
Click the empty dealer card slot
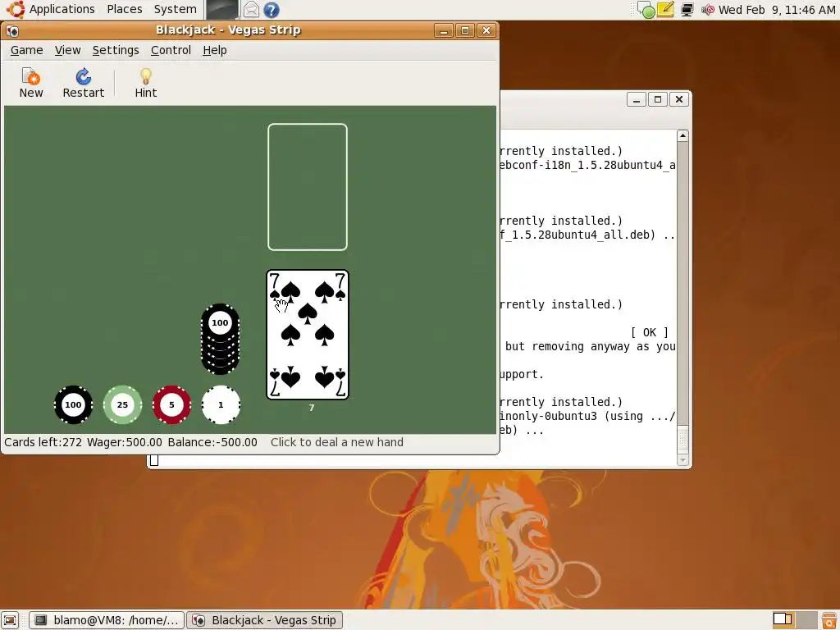coord(308,187)
